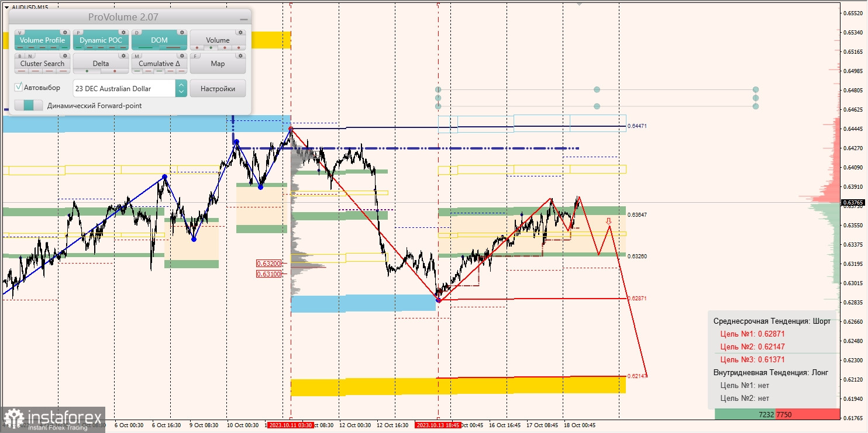Open Cluster Search gear settings
The height and width of the screenshot is (433, 868).
[65, 56]
